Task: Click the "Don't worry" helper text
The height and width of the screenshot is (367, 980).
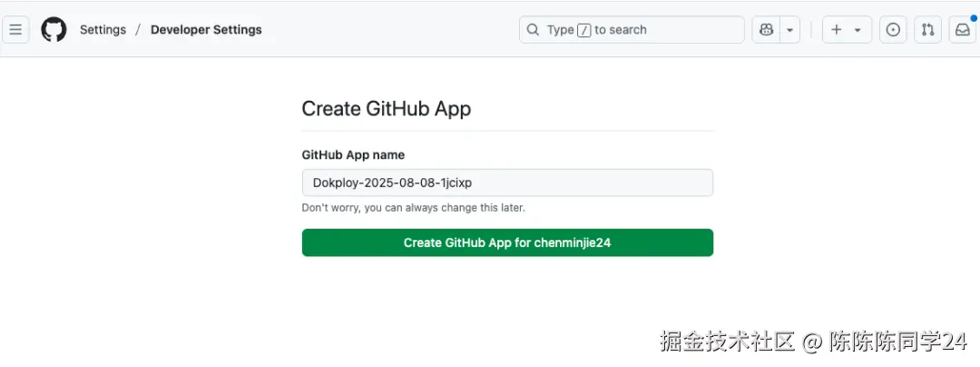Action: (x=413, y=208)
